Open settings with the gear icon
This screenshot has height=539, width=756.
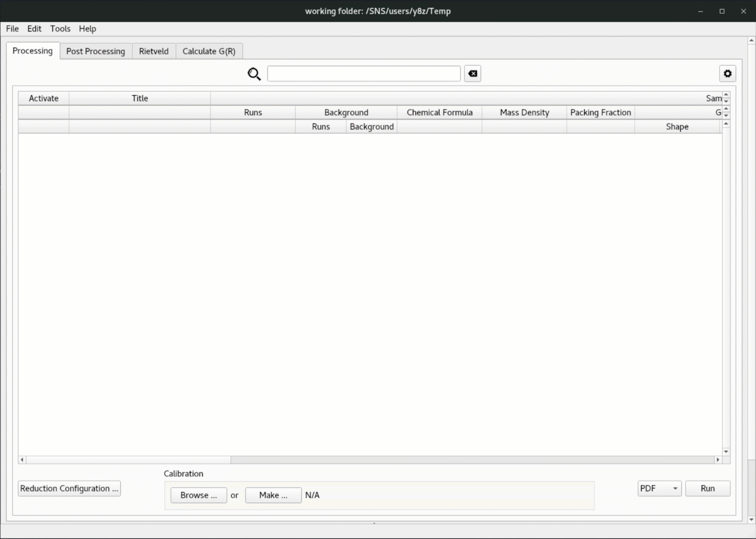(x=728, y=74)
